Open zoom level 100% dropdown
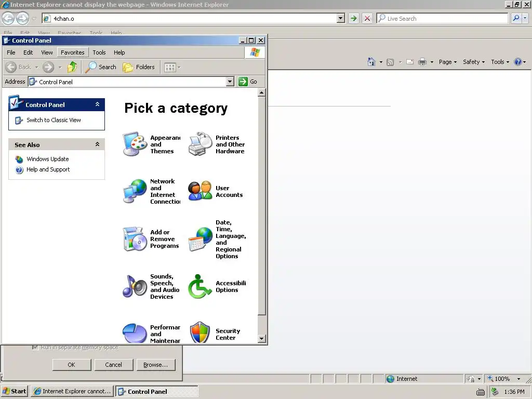 tap(518, 379)
